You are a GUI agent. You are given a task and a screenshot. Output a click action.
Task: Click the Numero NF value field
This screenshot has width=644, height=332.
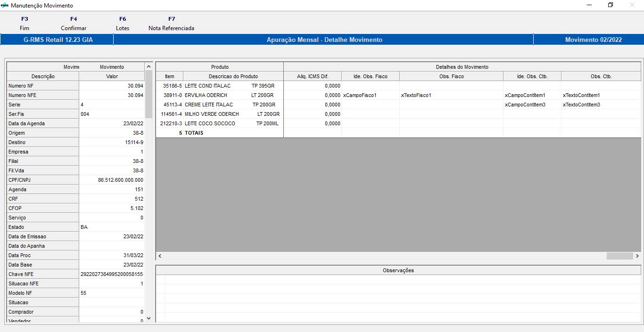coord(112,86)
